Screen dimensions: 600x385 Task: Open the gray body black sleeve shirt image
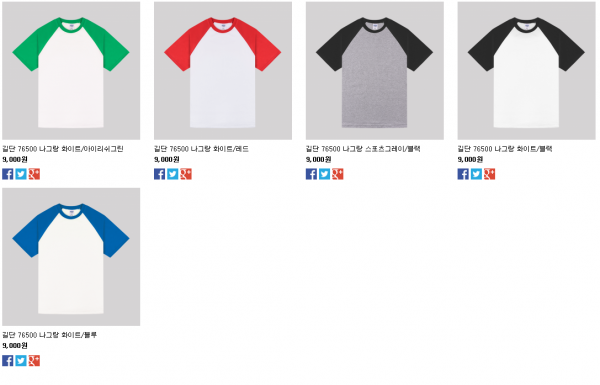coord(375,71)
